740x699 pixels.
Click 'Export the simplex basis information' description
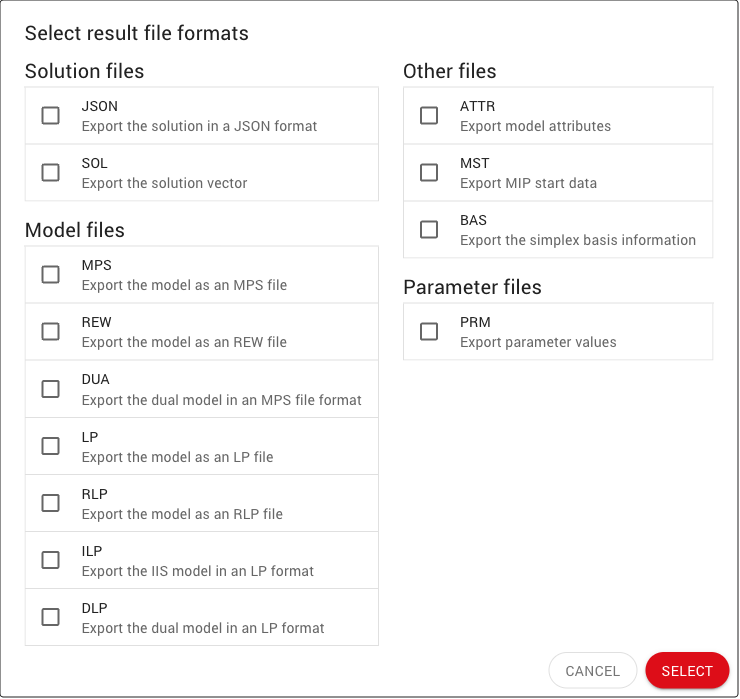click(x=577, y=241)
